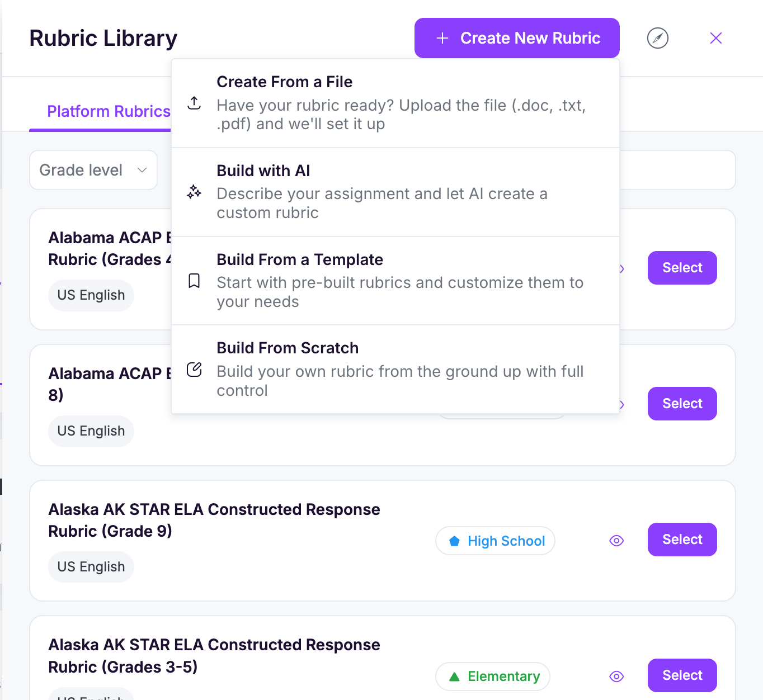This screenshot has width=763, height=700.
Task: Click the upload icon beside Create From a File
Action: point(194,103)
